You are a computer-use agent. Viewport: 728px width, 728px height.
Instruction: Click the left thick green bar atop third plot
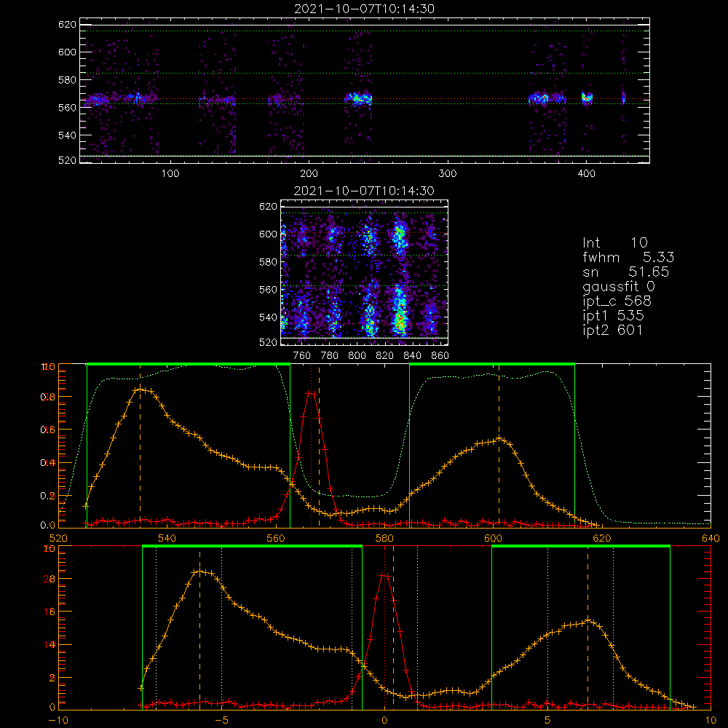(189, 365)
